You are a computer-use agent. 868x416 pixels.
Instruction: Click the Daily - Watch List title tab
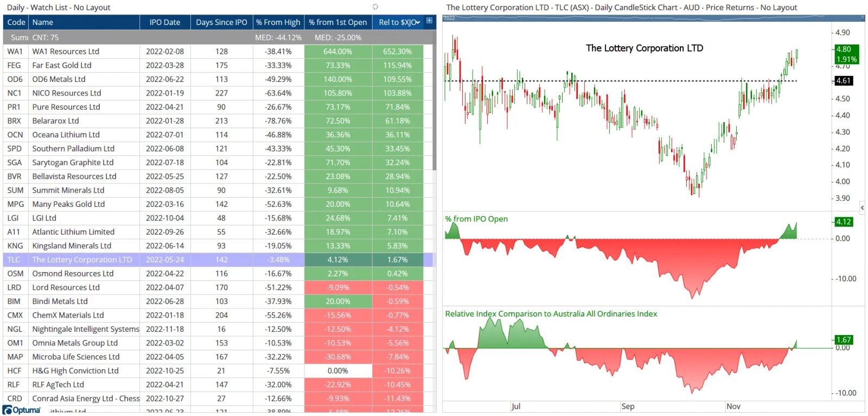[59, 7]
